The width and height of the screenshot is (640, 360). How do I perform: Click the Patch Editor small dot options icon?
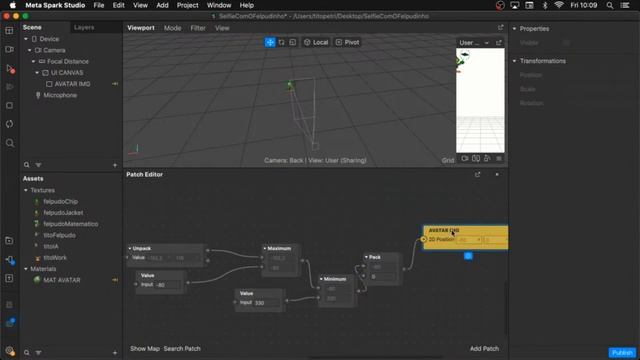click(x=497, y=174)
